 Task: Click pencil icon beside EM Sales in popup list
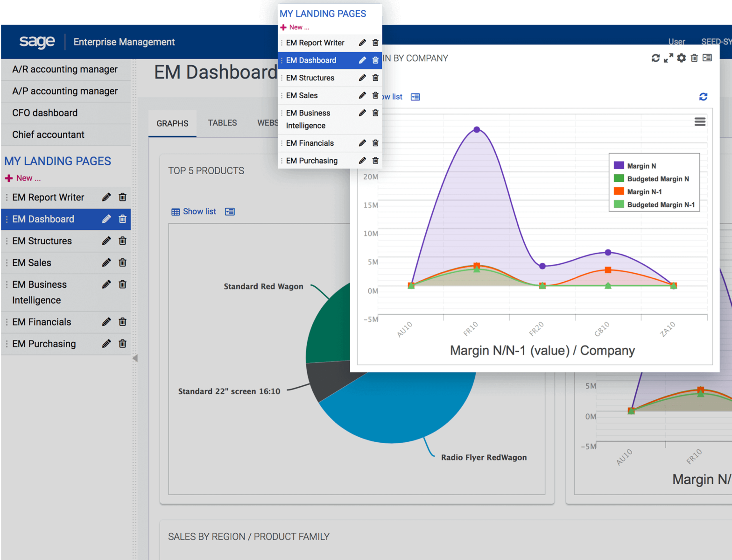click(362, 95)
